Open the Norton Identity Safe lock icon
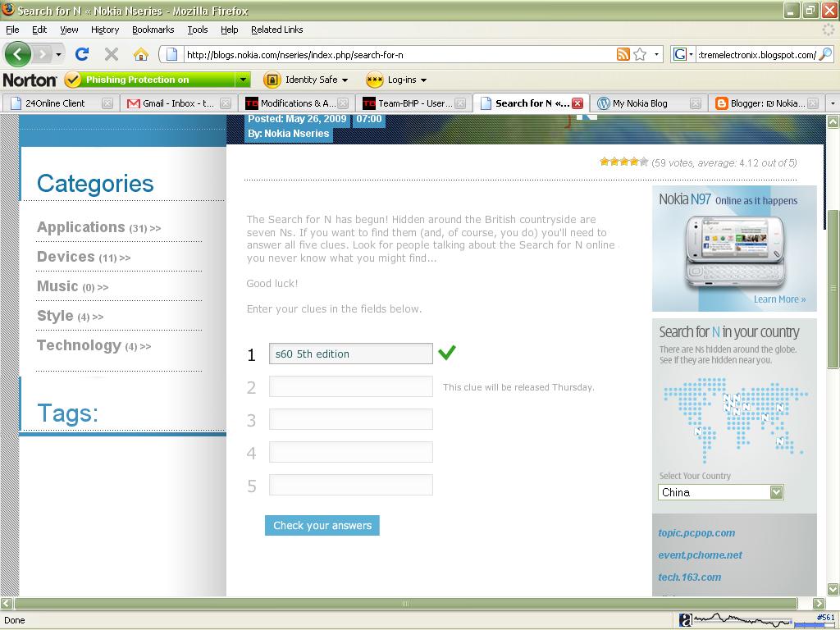This screenshot has width=840, height=630. (x=272, y=80)
